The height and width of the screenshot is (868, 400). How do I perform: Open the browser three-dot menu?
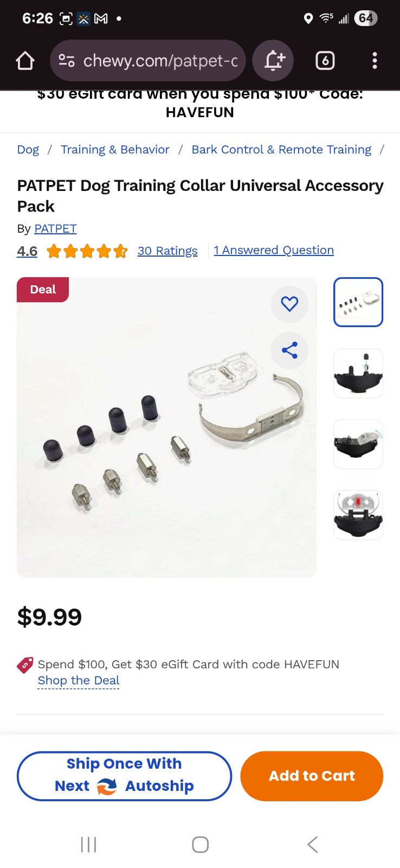(375, 61)
